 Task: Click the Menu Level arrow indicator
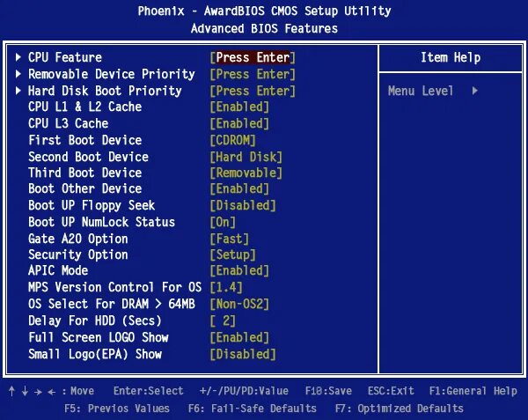(475, 91)
